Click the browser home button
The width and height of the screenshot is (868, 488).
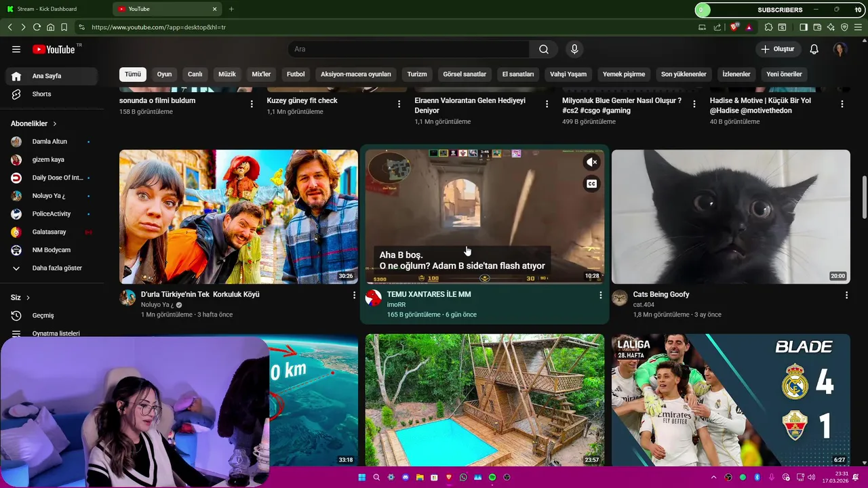pos(50,27)
